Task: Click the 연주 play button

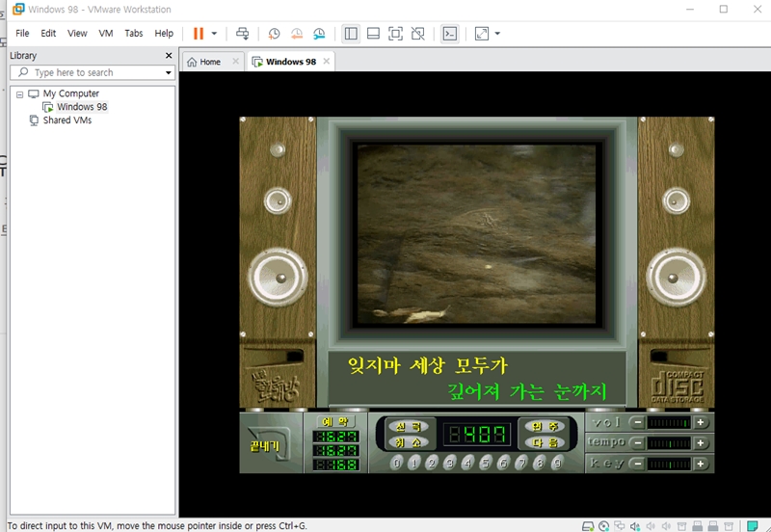Action: coord(545,426)
